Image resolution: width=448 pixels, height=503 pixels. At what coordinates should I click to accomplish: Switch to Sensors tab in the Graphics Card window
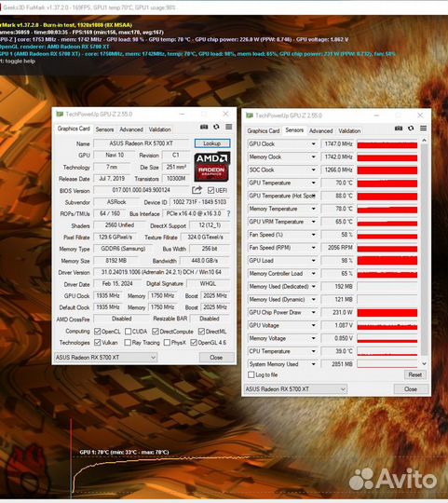tap(104, 129)
